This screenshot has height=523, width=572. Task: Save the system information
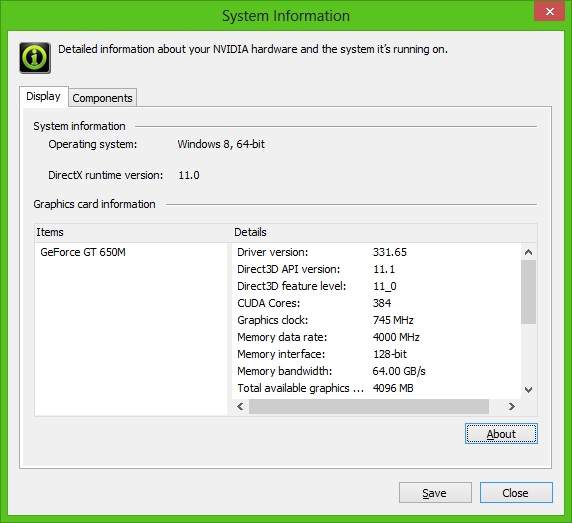[x=435, y=493]
